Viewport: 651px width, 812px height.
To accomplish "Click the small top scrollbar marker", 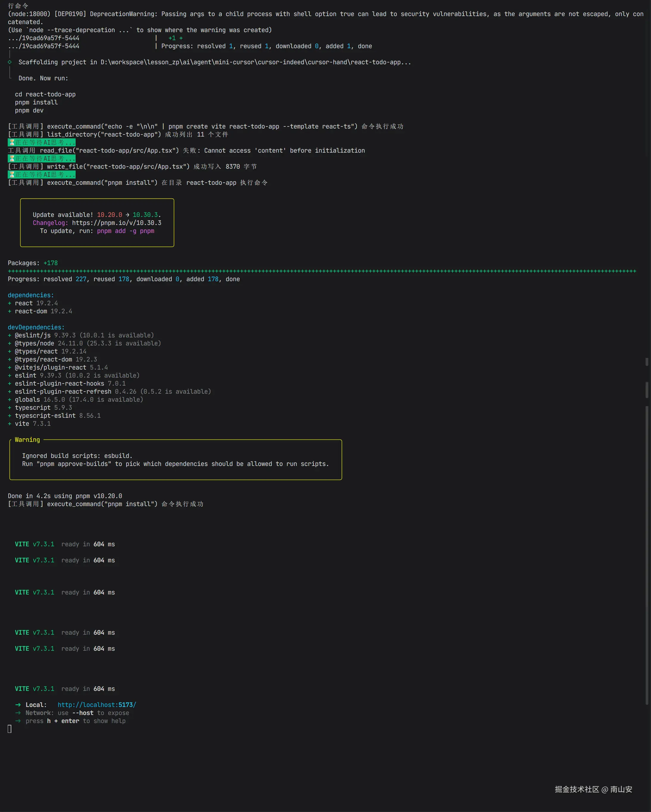I will tap(647, 362).
